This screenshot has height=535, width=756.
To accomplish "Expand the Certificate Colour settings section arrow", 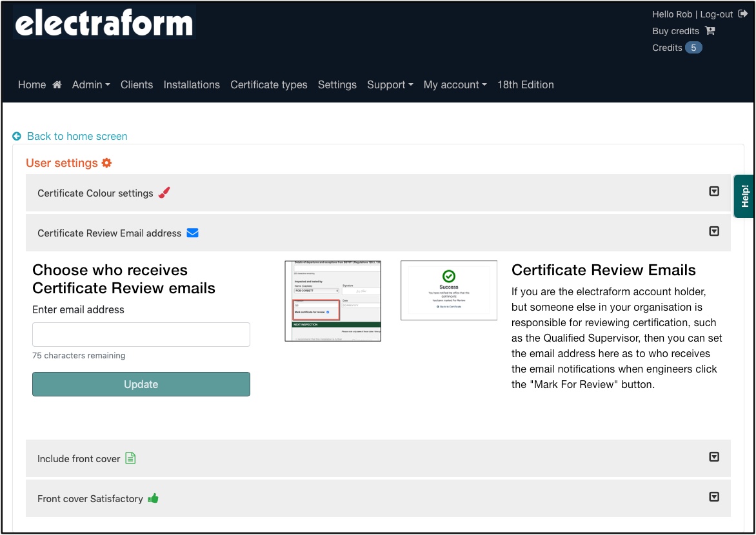I will click(714, 191).
